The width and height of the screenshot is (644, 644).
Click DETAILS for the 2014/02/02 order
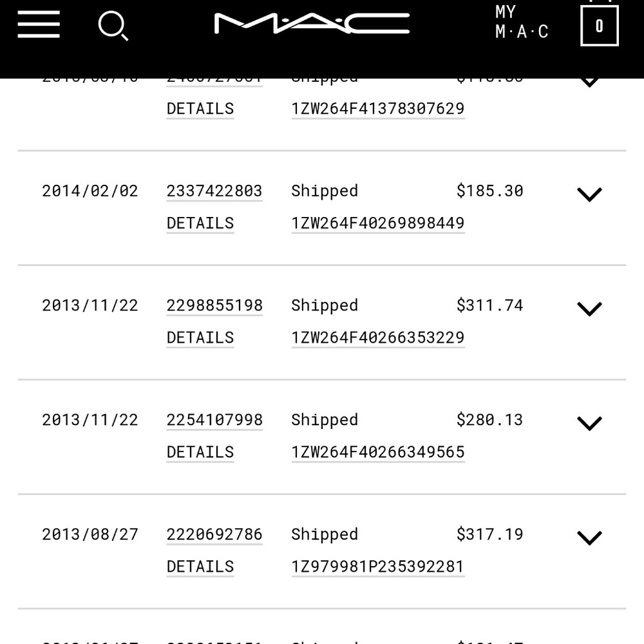point(200,222)
